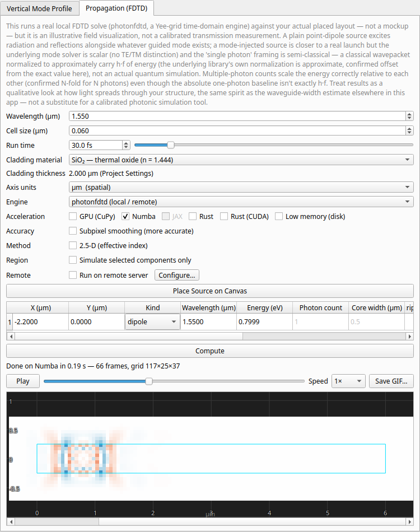Click the Energy cell showing 0.7999
Screen dimensions: 420x532
pyautogui.click(x=265, y=321)
